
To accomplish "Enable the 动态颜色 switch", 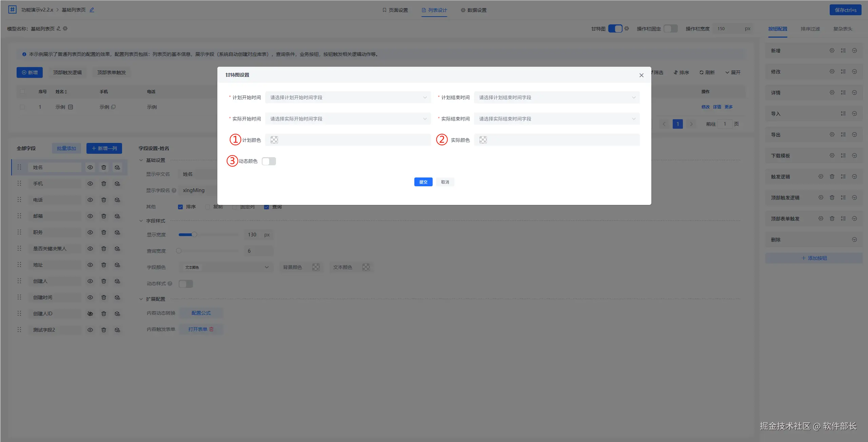I will pyautogui.click(x=269, y=161).
